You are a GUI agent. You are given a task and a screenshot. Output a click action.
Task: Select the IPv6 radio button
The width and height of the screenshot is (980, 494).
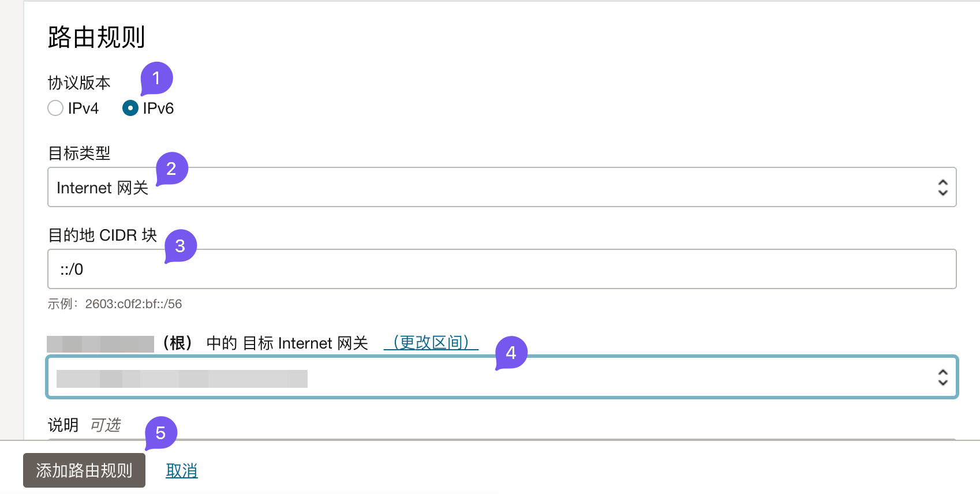(x=130, y=108)
